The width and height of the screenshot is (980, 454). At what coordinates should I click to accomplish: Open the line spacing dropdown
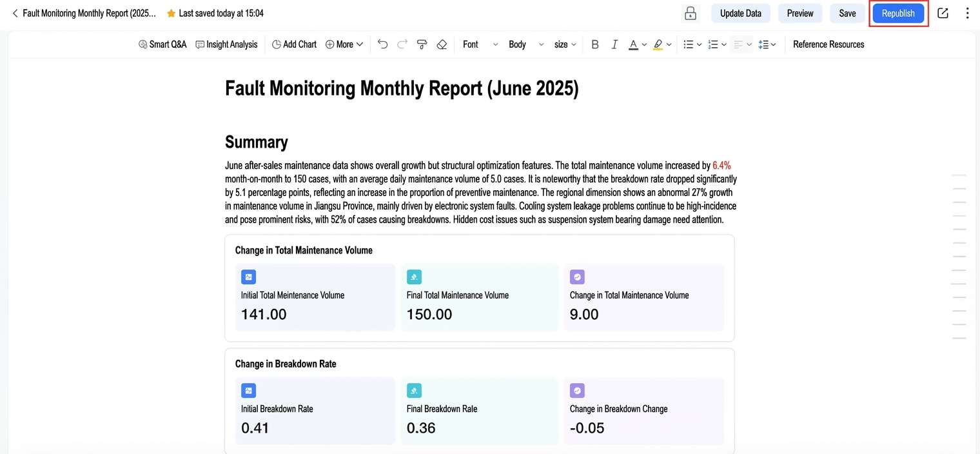click(x=767, y=44)
